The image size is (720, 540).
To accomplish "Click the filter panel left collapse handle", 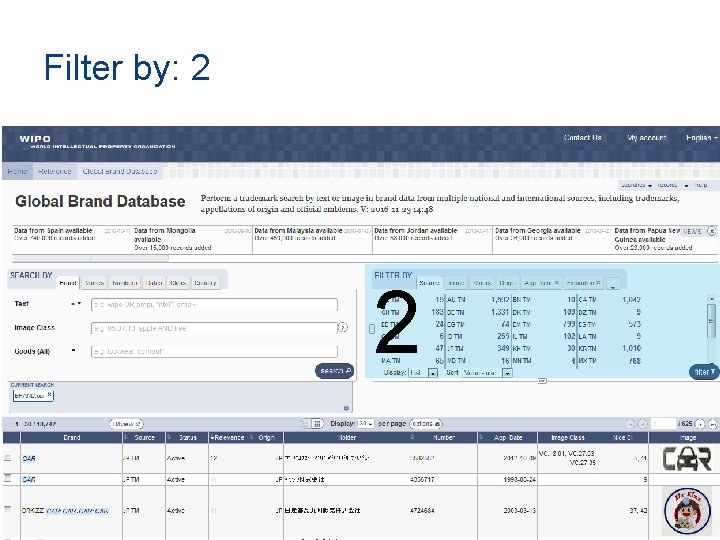I will coord(371,329).
